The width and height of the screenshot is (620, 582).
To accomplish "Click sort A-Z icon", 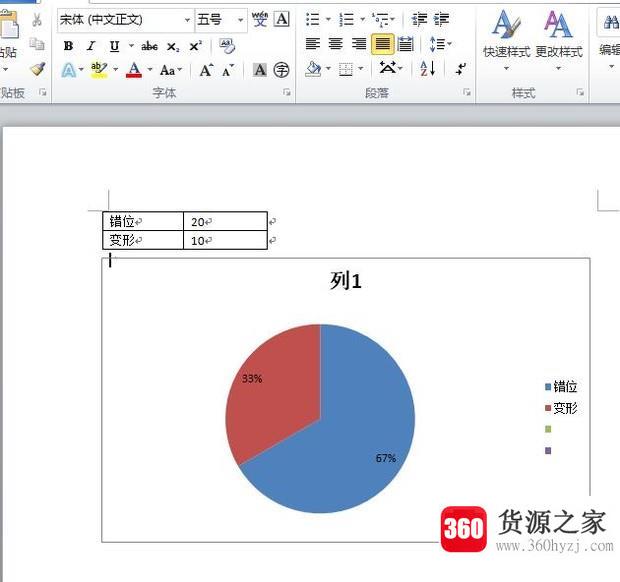I will [x=428, y=68].
